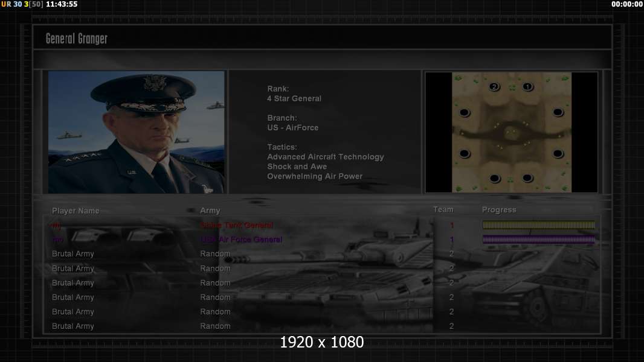Click the "Shock and Awe" tactic text
The height and width of the screenshot is (362, 644).
point(297,167)
